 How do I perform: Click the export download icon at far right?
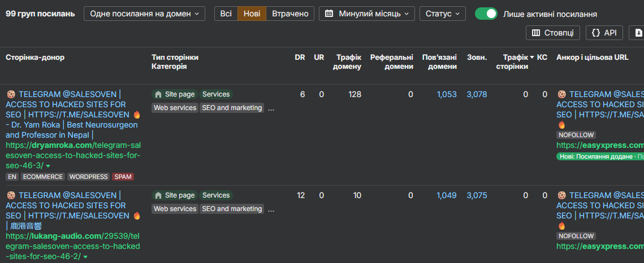639,33
